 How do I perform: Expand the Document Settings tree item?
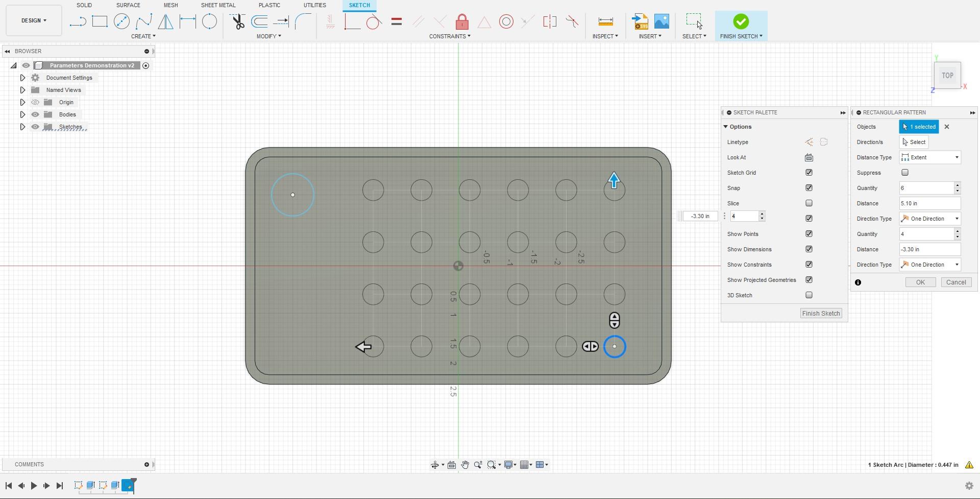point(22,78)
